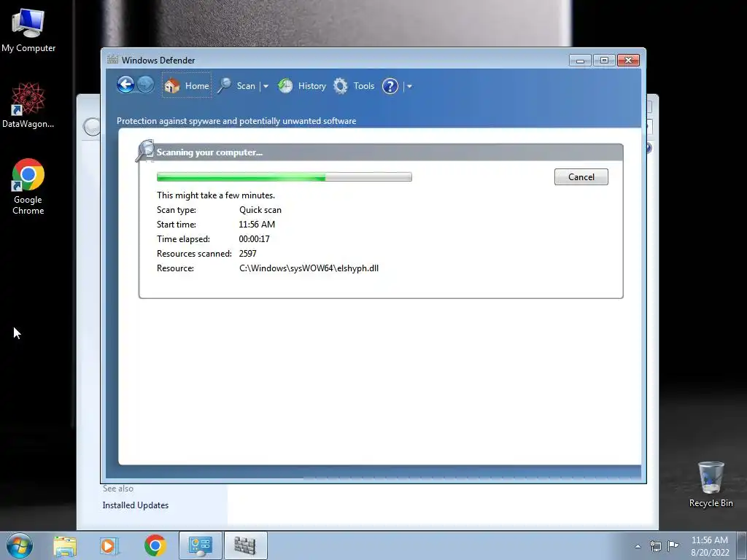Maximize the Windows Defender window

pos(603,60)
